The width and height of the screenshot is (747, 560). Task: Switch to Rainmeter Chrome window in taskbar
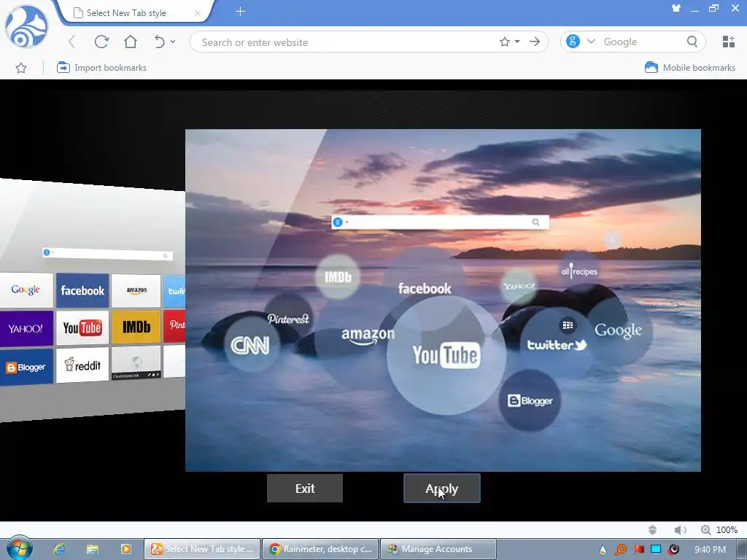(x=321, y=549)
